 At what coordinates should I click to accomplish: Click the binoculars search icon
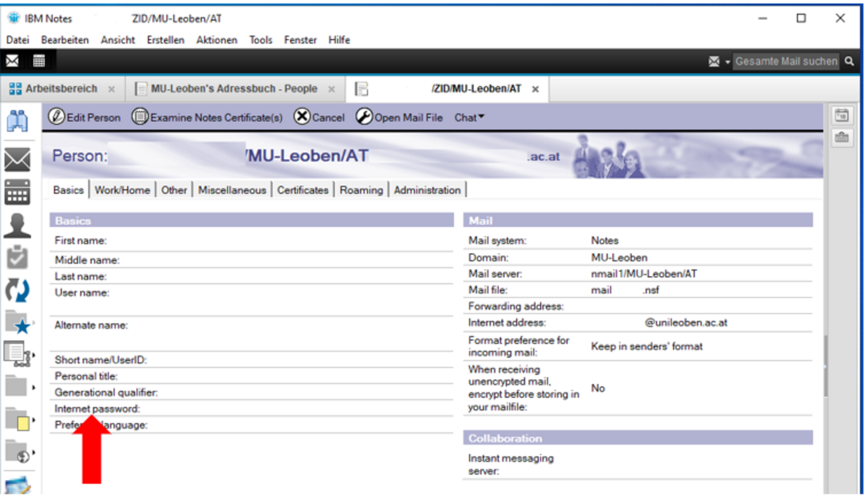[x=18, y=121]
